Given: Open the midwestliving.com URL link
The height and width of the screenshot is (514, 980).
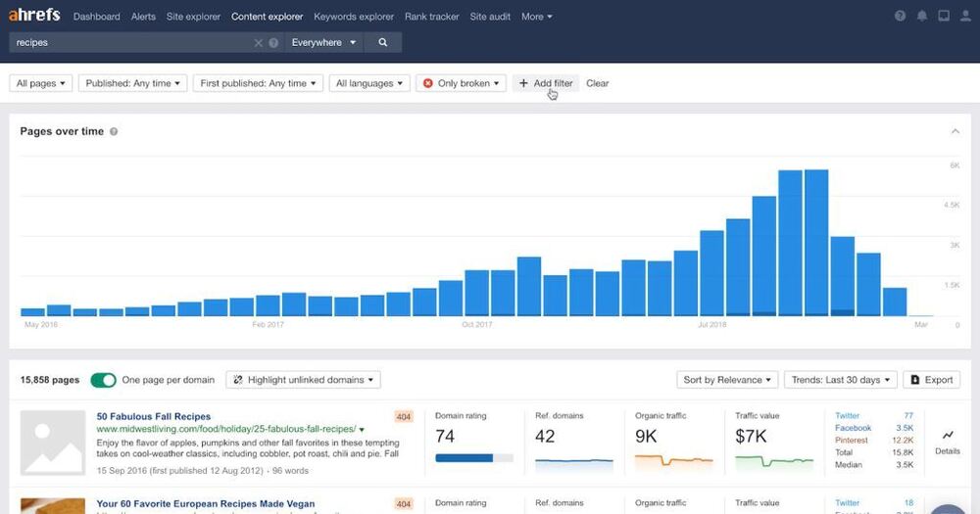Looking at the screenshot, I should pyautogui.click(x=226, y=429).
